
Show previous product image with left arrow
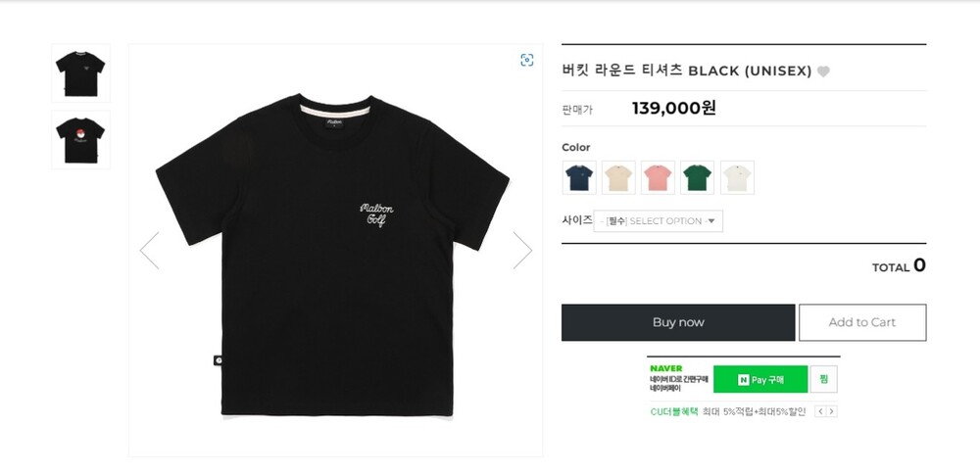click(149, 250)
